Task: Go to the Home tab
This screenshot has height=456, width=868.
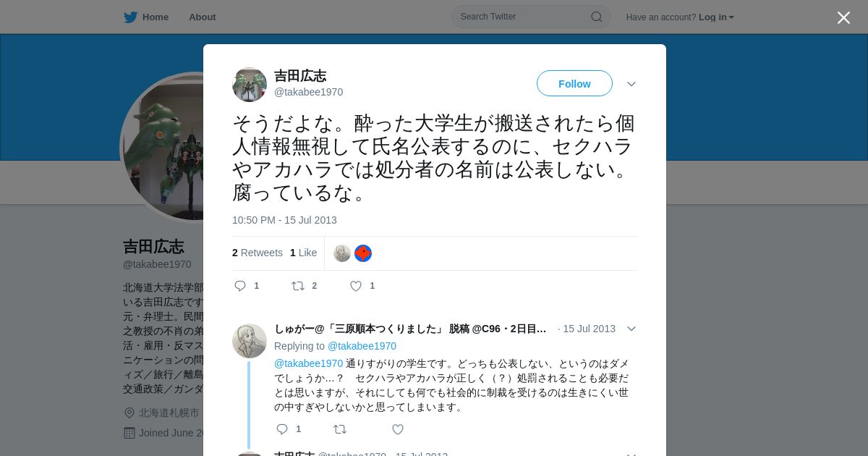Action: tap(146, 17)
